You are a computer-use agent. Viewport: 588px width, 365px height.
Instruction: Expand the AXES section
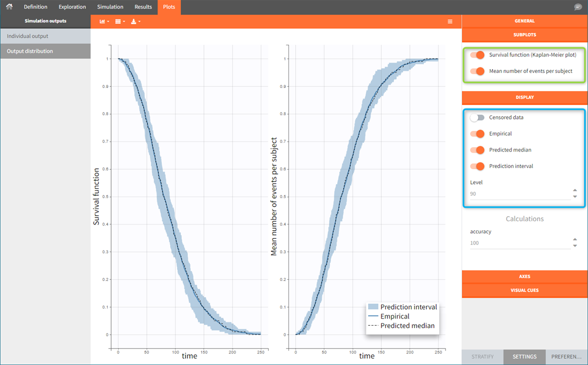pos(524,276)
